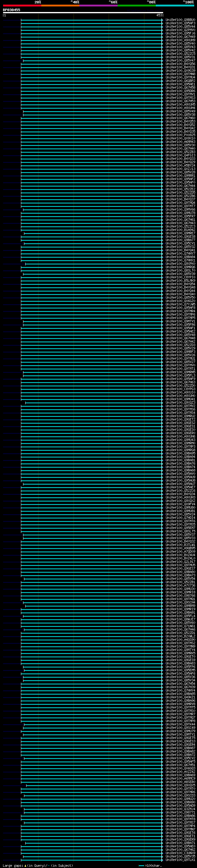
Task: Select hit label UniRef100_A9QB95
Action: (x=180, y=548)
